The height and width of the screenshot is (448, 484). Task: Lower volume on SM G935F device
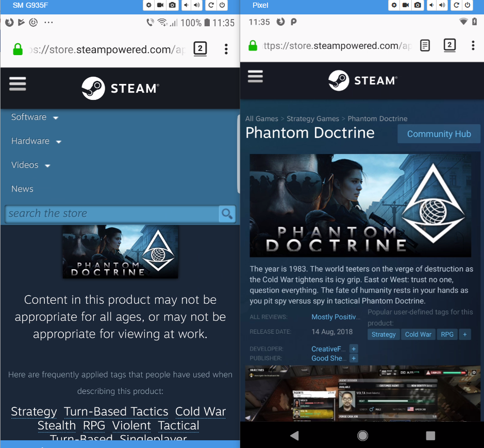tap(186, 5)
